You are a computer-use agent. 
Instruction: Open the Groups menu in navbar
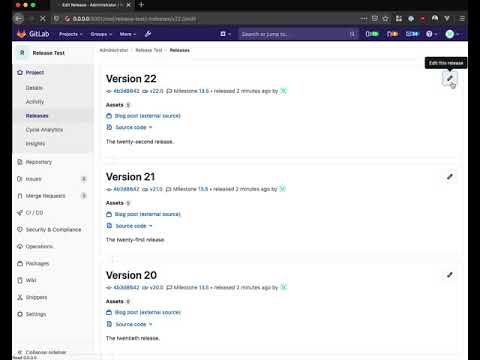101,34
